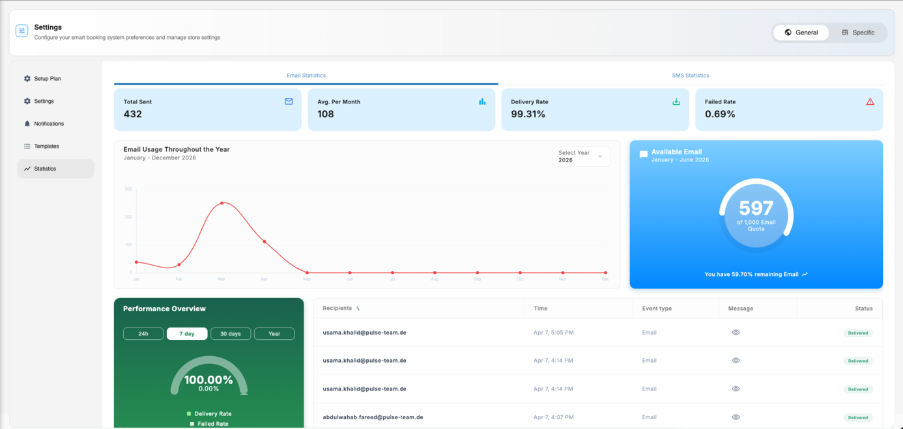
Task: Click the Email Usage Throughout the Year title
Action: pos(177,149)
